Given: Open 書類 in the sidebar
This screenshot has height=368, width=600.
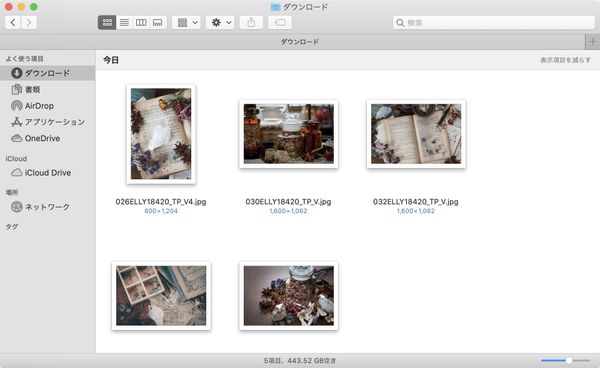Looking at the screenshot, I should tap(47, 90).
